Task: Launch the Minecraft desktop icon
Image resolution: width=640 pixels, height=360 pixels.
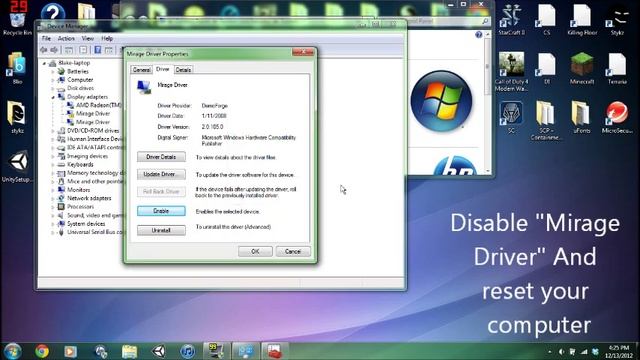Action: click(x=582, y=68)
